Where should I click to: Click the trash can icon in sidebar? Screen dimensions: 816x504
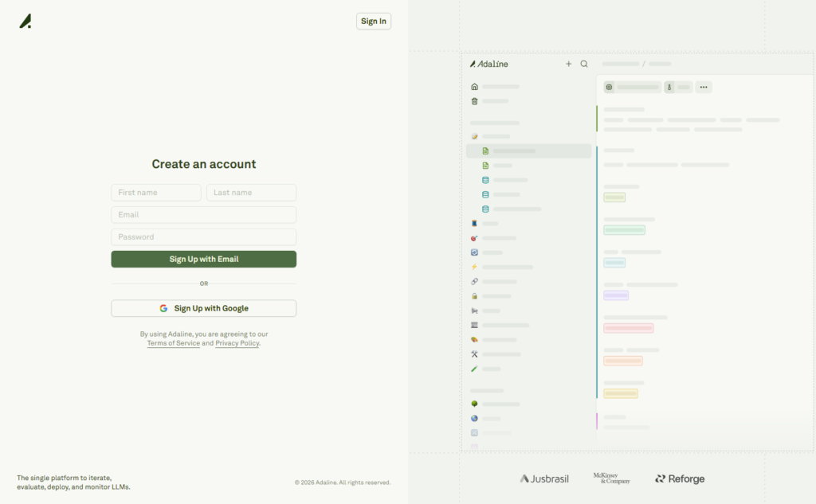pos(475,101)
